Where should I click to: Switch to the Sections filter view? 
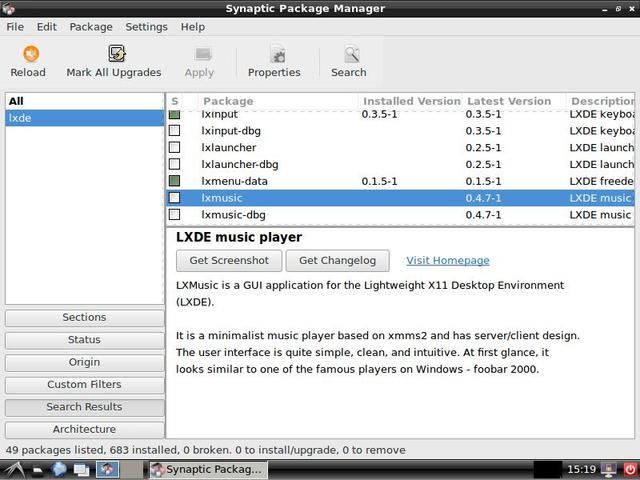[x=84, y=317]
